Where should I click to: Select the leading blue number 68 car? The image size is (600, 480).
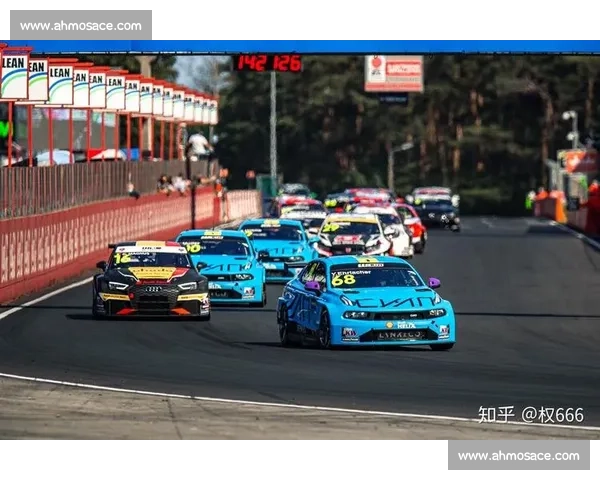point(367,302)
